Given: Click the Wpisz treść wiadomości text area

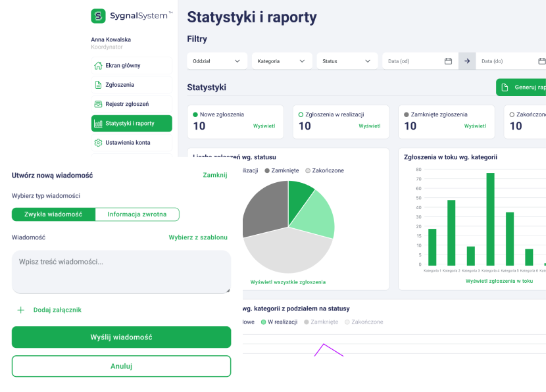Looking at the screenshot, I should [x=121, y=271].
